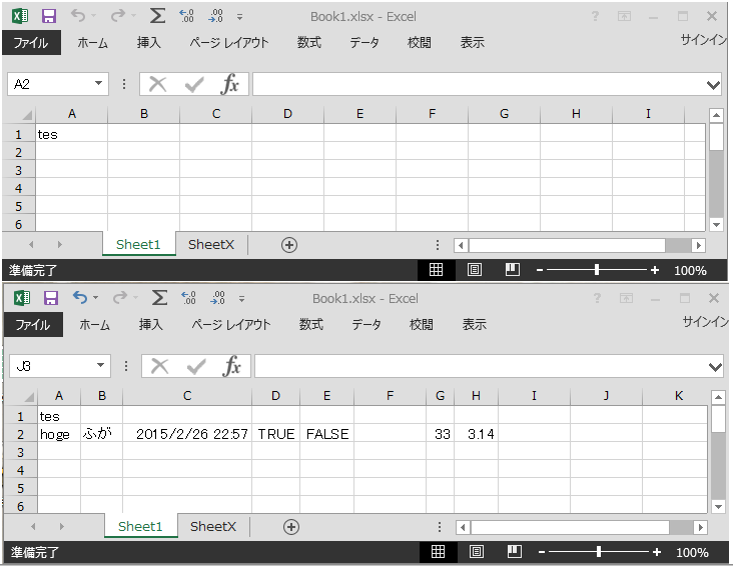733x566 pixels.
Task: Switch to Page Break Preview in upper window
Action: click(513, 270)
